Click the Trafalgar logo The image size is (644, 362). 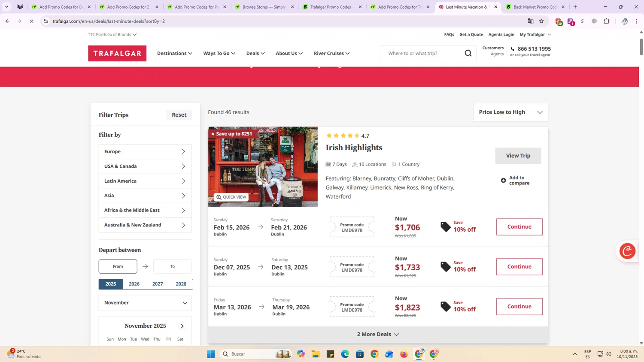pos(117,53)
